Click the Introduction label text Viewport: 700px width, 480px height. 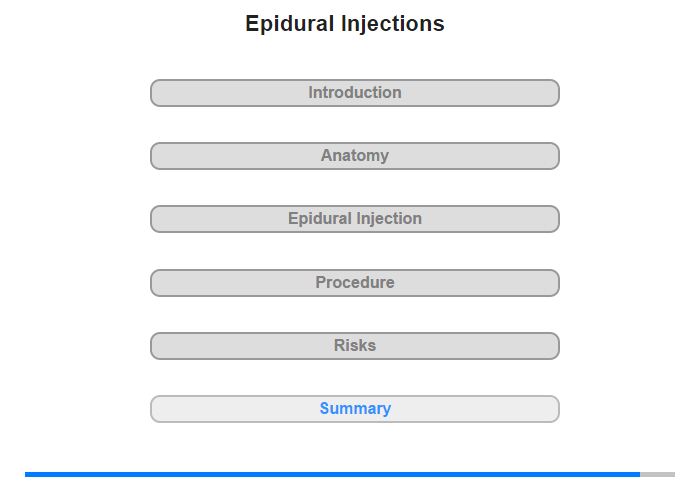[x=355, y=93]
